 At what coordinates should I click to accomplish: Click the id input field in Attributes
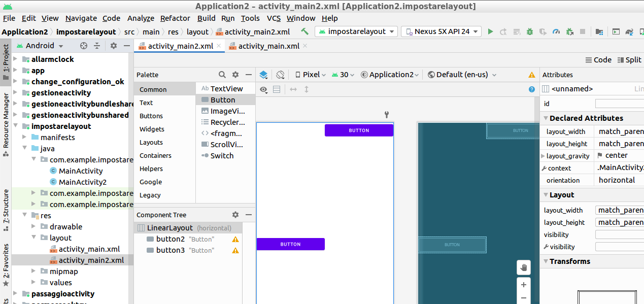pyautogui.click(x=619, y=104)
